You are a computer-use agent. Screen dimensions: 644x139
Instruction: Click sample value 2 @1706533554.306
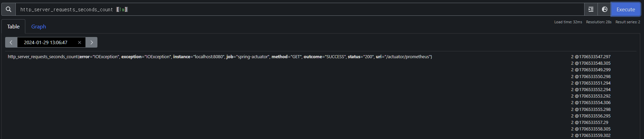(590, 103)
